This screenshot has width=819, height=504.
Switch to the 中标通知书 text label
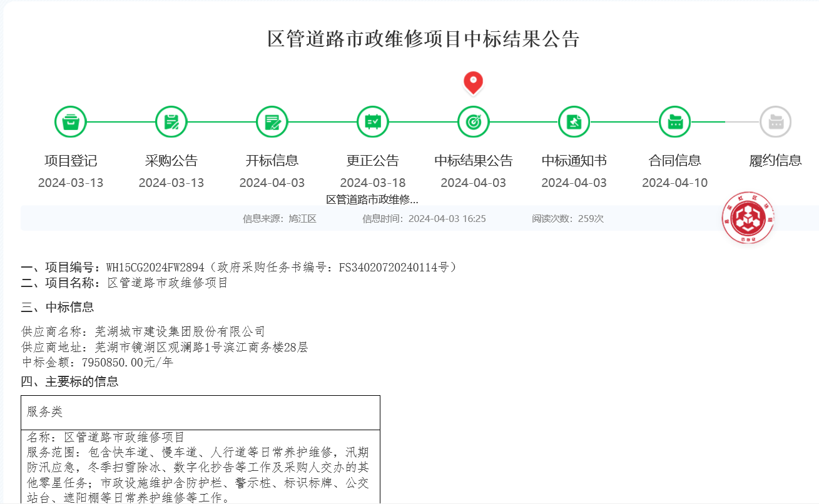574,161
